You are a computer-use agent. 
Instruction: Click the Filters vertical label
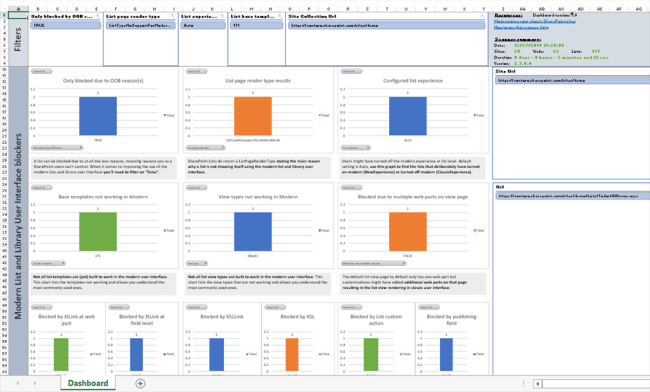18,39
